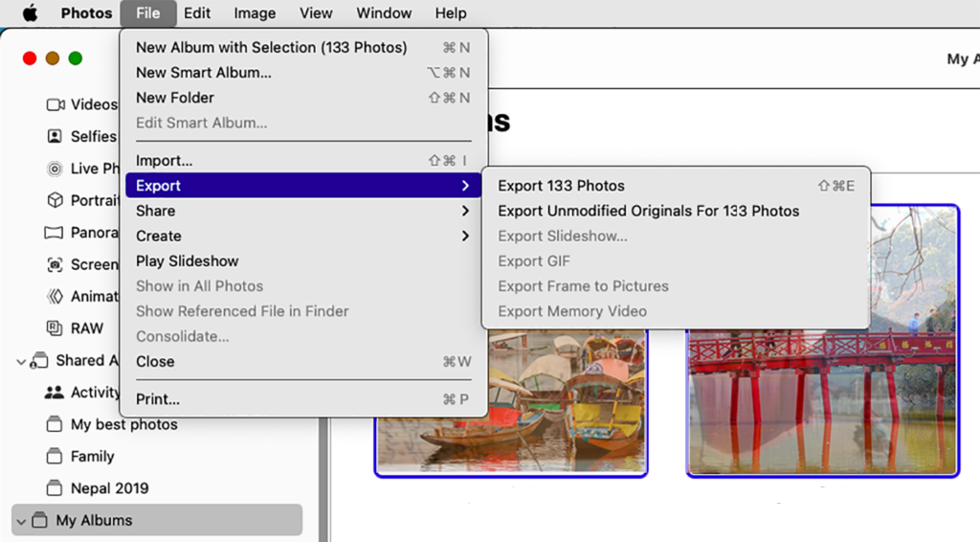This screenshot has height=542, width=980.
Task: Open the Image menu
Action: (x=255, y=12)
